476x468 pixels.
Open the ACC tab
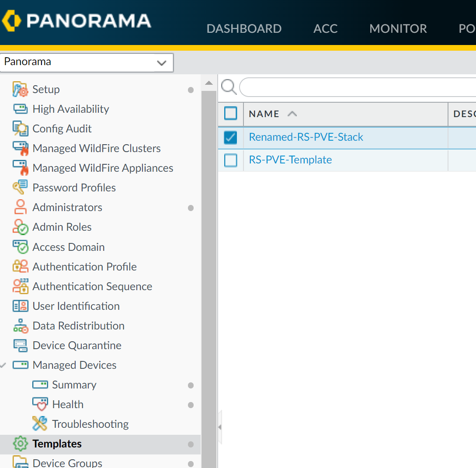325,29
